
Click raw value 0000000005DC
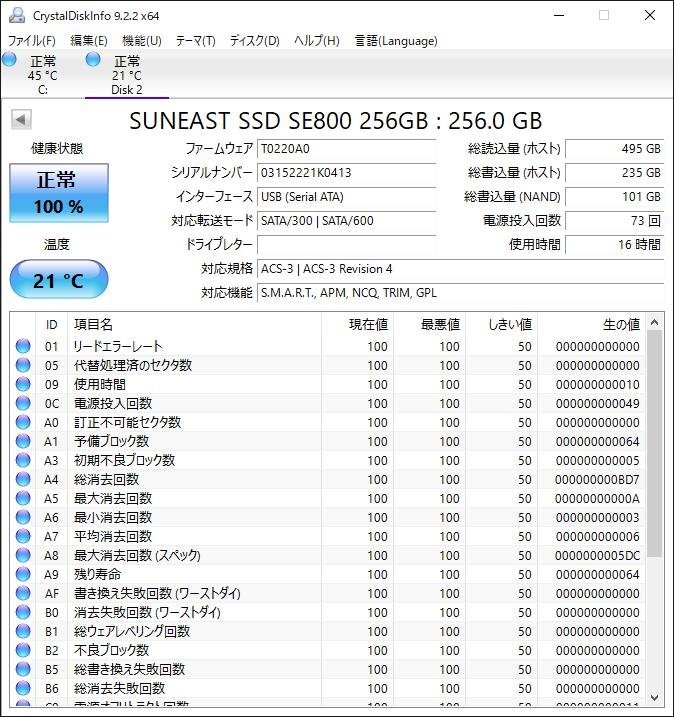tap(597, 555)
